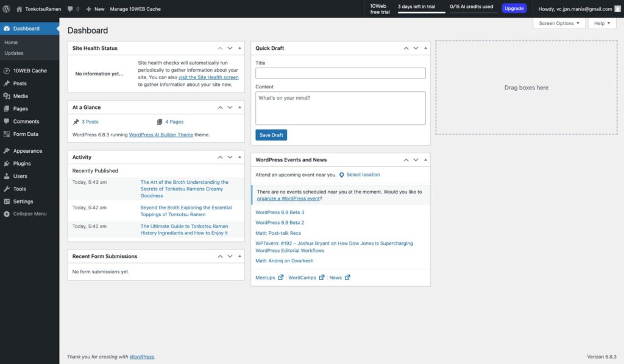Image resolution: width=624 pixels, height=364 pixels.
Task: Click the trial days progress bar
Action: (420, 12)
